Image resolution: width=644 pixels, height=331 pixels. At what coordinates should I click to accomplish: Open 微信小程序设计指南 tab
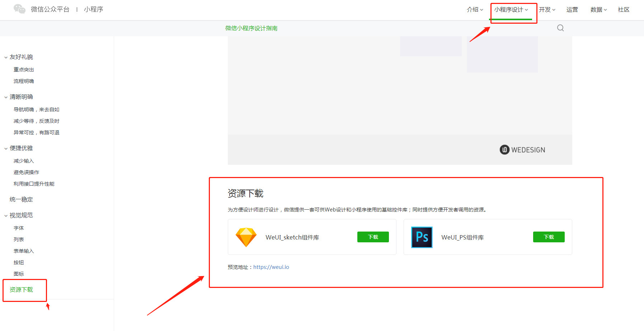point(251,28)
